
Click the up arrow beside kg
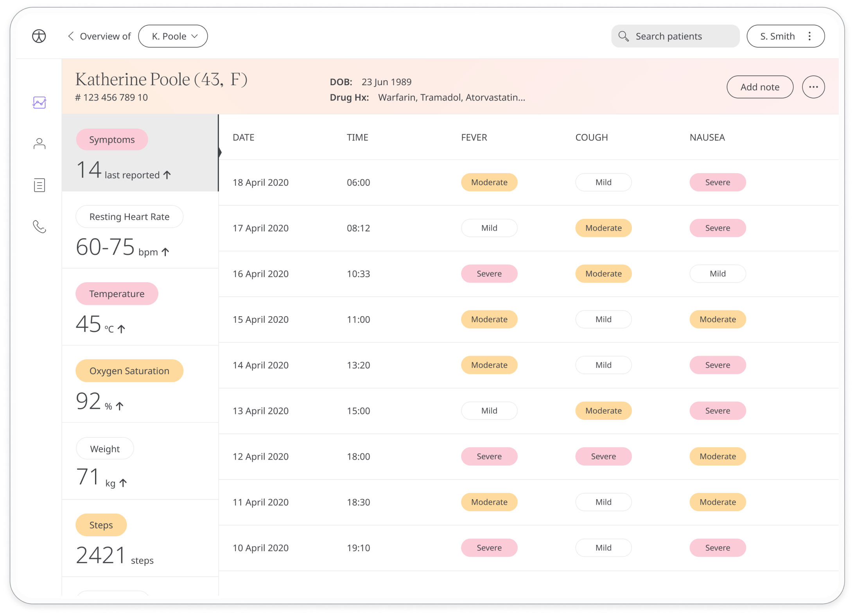click(x=123, y=483)
